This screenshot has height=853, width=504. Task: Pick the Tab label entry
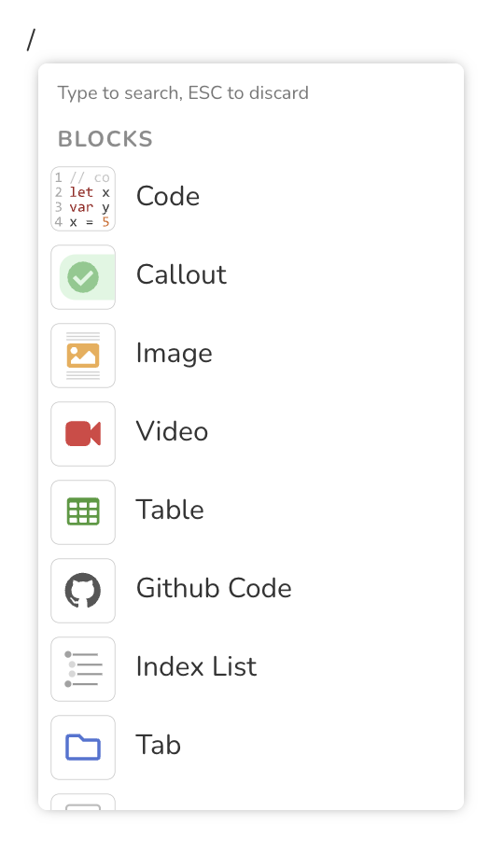(x=158, y=745)
